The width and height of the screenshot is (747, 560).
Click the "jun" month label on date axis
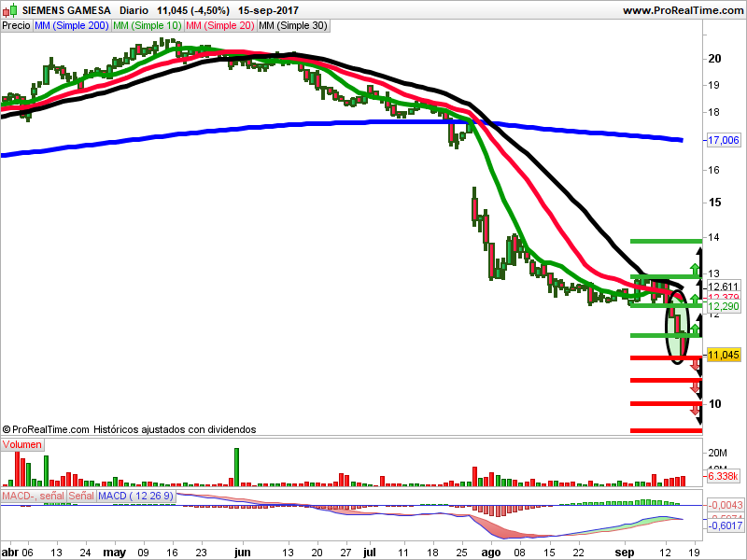(243, 553)
